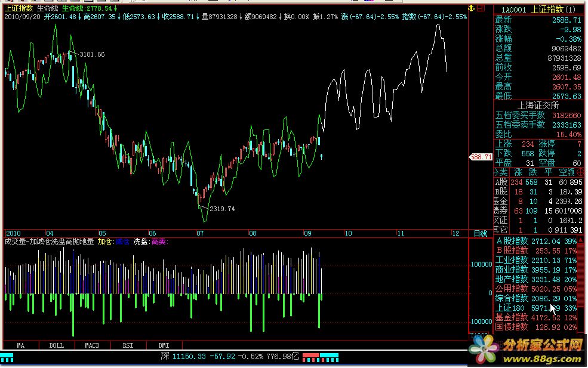Select the A股指数 2712.04 entry
This screenshot has width=588, height=368.
point(536,241)
